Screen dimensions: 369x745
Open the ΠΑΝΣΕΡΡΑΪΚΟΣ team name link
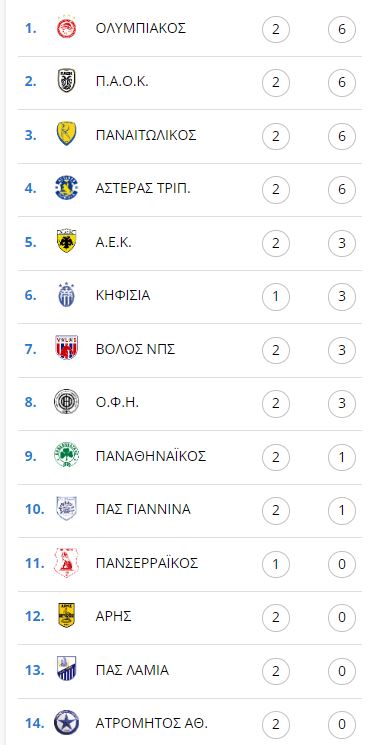[147, 563]
